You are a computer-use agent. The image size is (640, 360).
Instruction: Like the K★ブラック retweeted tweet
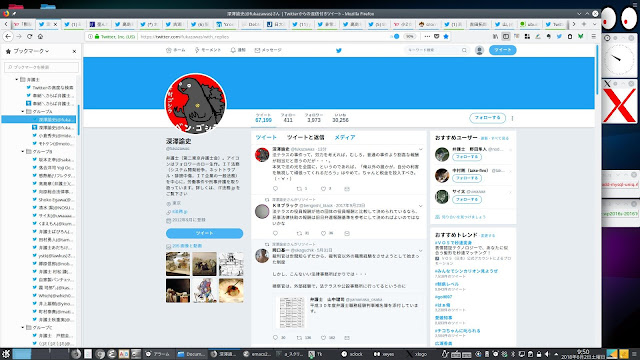(x=323, y=233)
